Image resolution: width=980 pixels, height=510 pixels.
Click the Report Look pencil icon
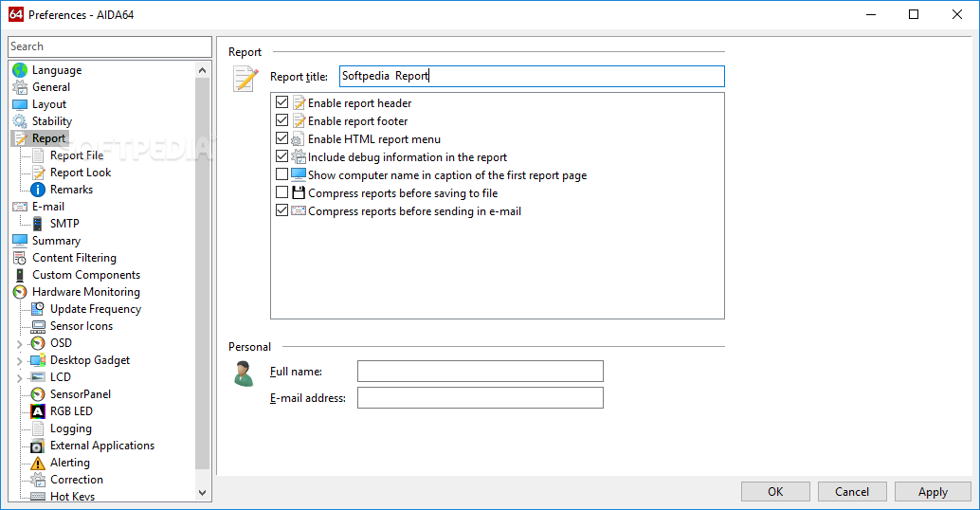click(x=38, y=173)
